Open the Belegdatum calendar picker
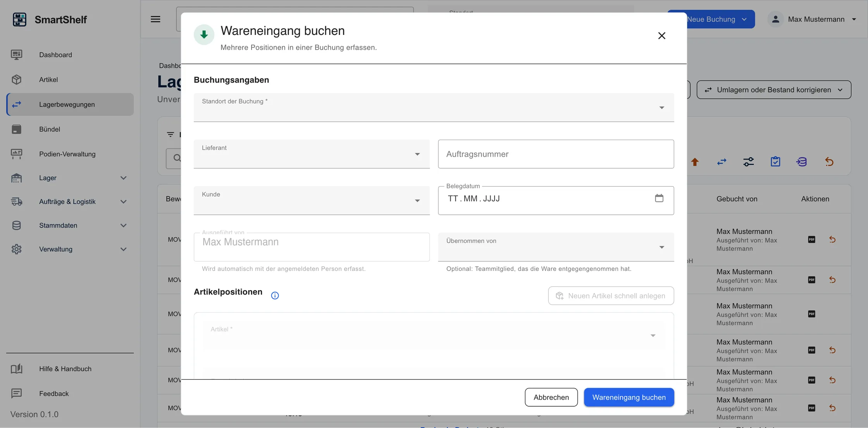The image size is (868, 428). (x=659, y=198)
